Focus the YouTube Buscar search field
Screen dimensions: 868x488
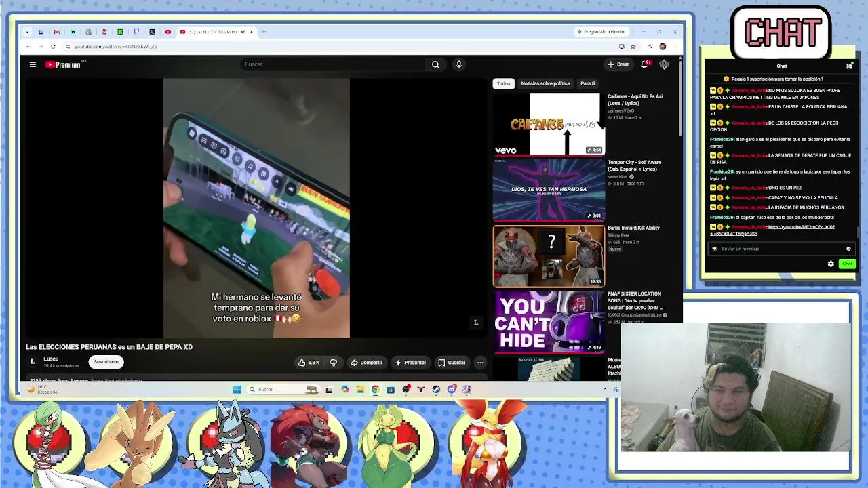(x=332, y=64)
